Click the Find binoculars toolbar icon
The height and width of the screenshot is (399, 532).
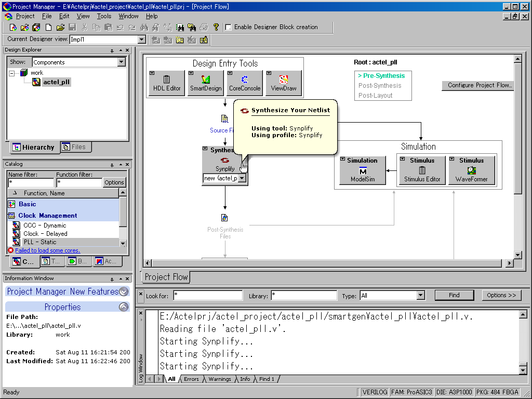coord(144,27)
